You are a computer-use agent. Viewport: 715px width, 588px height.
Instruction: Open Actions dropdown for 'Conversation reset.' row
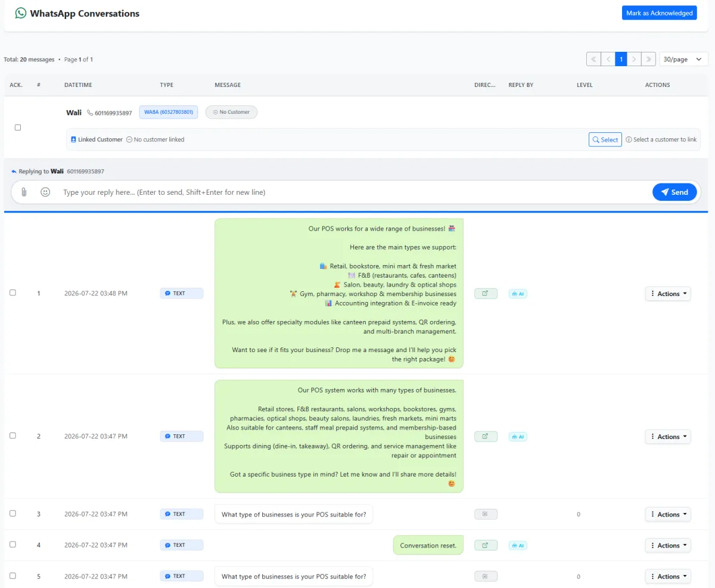668,545
